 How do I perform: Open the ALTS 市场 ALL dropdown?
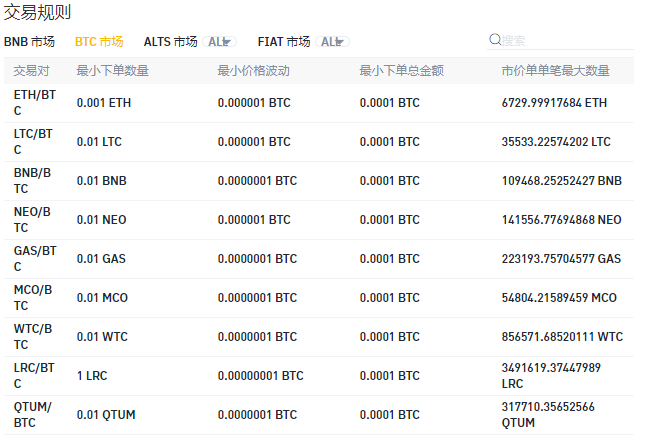(220, 42)
